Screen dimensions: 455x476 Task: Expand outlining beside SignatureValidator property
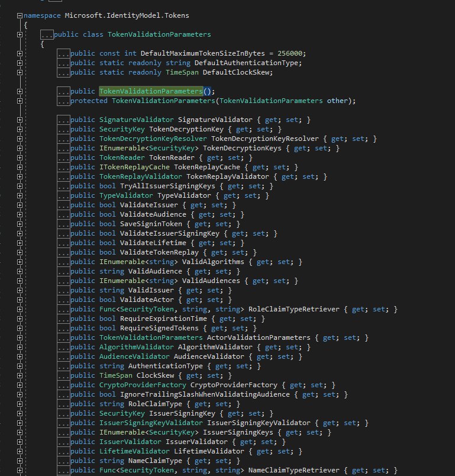tap(20, 120)
